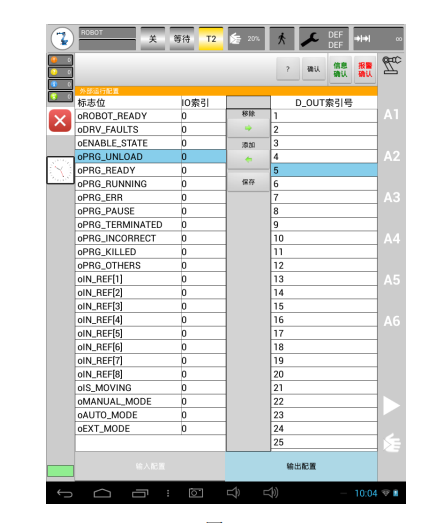Toggle the T2 operating mode button
The width and height of the screenshot is (443, 523).
point(211,39)
